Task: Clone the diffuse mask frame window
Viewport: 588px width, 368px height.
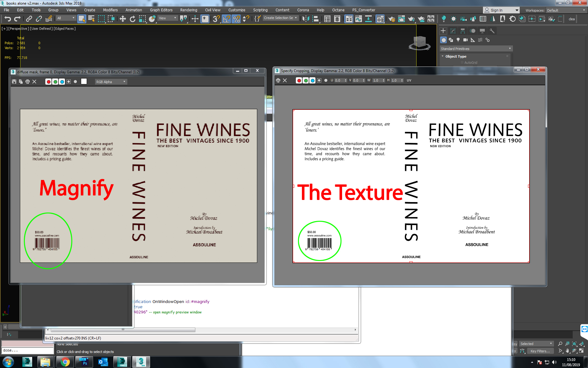Action: [21, 82]
